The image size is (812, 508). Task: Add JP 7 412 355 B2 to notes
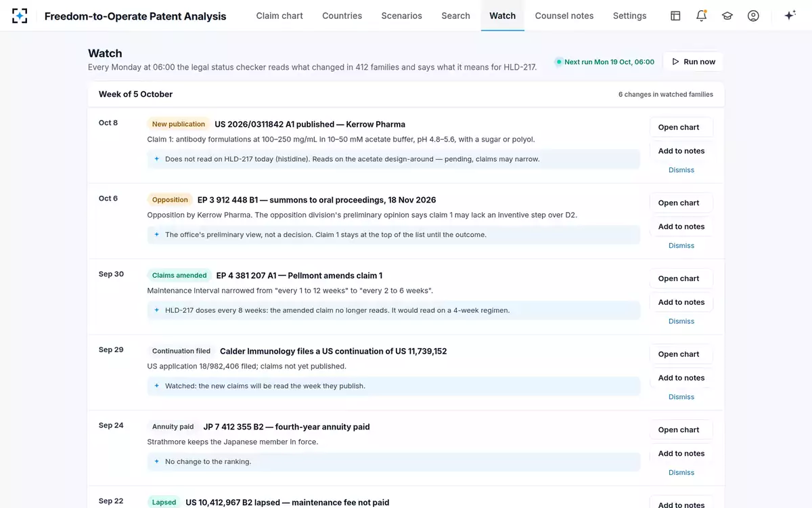pos(681,454)
